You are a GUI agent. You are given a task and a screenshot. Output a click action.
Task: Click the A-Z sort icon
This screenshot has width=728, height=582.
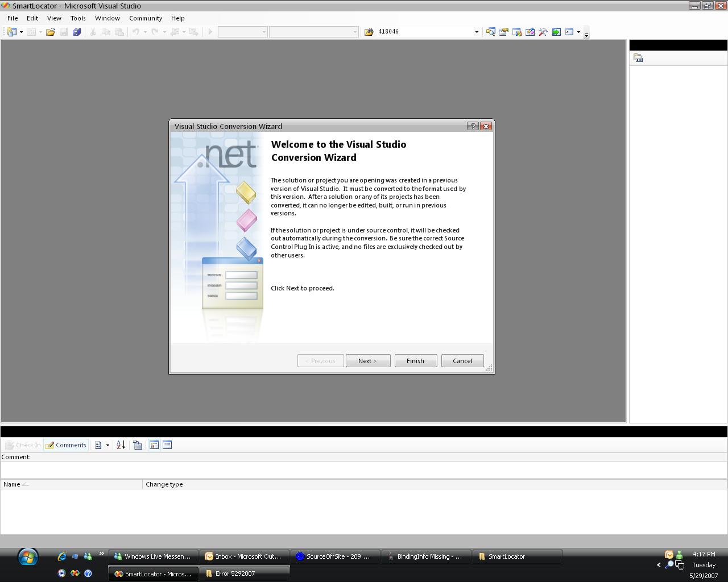click(121, 445)
